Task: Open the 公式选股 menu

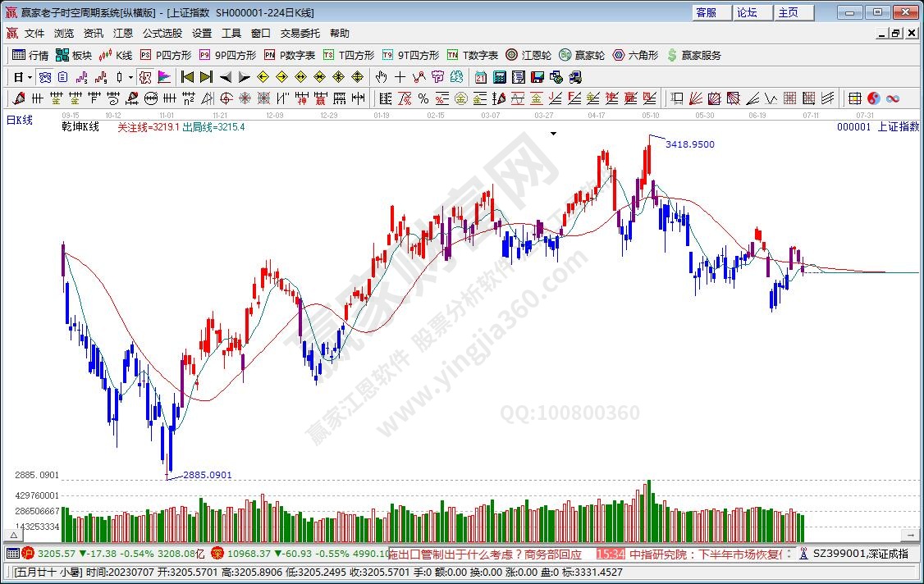Action: tap(162, 34)
